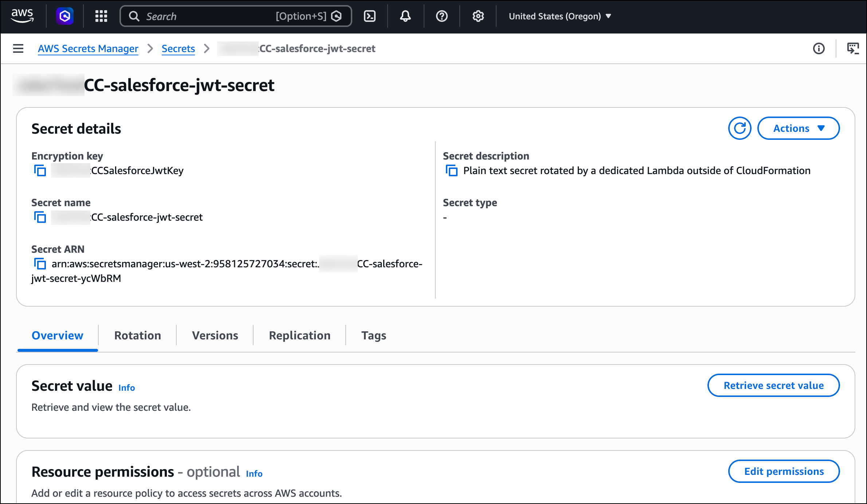Image resolution: width=867 pixels, height=504 pixels.
Task: Toggle the hamburger side navigation menu
Action: 18,48
